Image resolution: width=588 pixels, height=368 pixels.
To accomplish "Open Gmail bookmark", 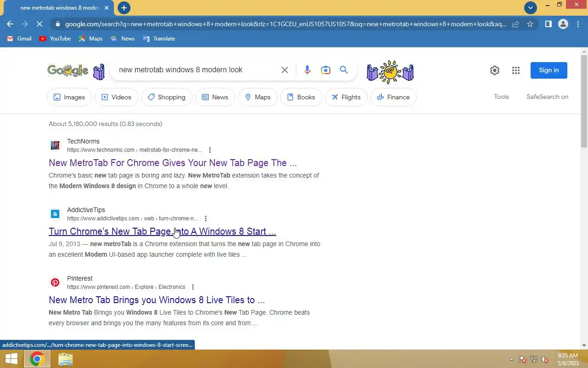I will pos(19,39).
